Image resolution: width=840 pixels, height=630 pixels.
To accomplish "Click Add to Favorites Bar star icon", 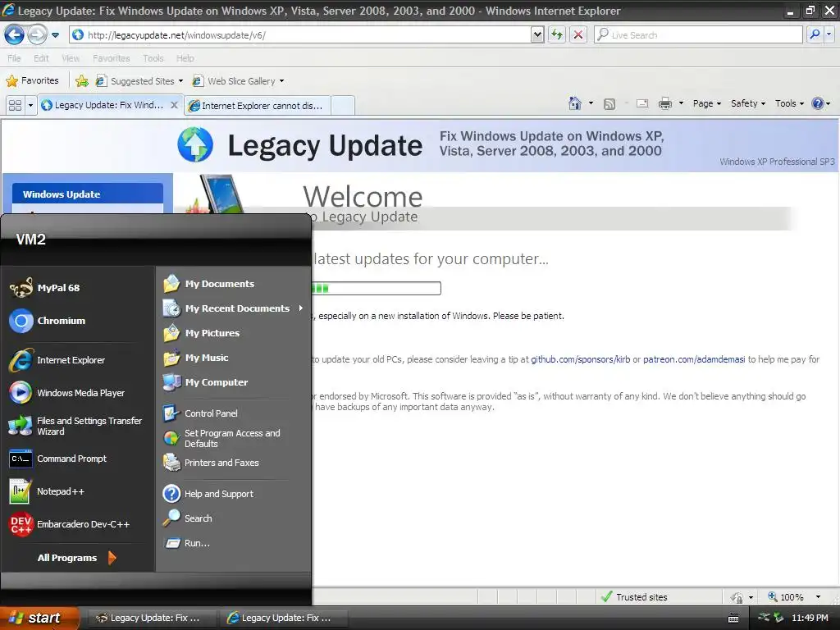I will 81,81.
